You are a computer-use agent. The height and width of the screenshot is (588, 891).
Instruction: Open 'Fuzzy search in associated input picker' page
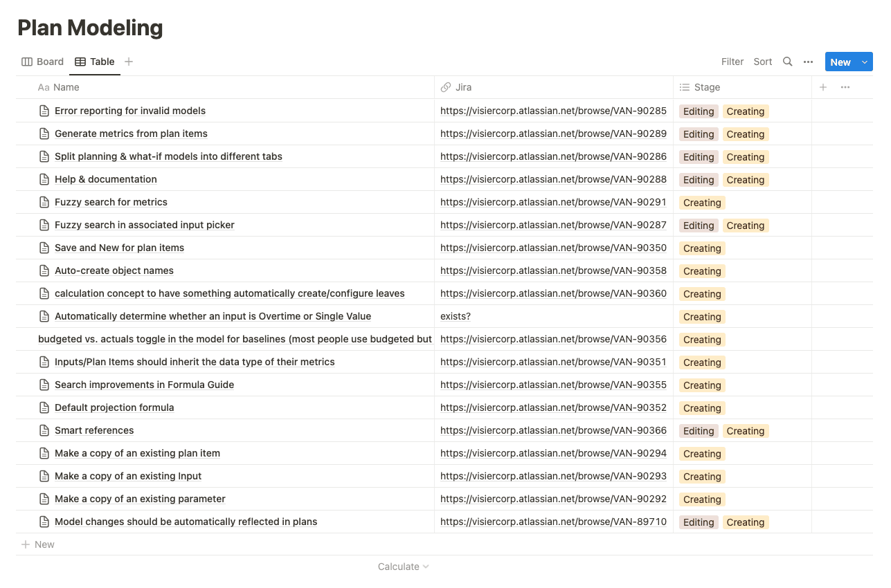tap(145, 225)
